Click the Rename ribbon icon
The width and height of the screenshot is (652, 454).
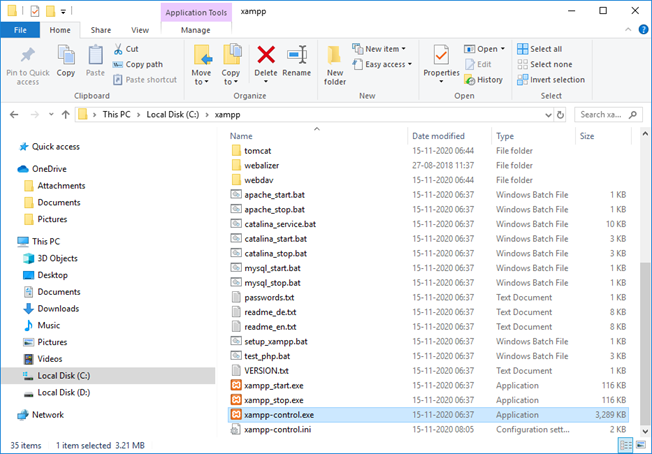click(297, 55)
